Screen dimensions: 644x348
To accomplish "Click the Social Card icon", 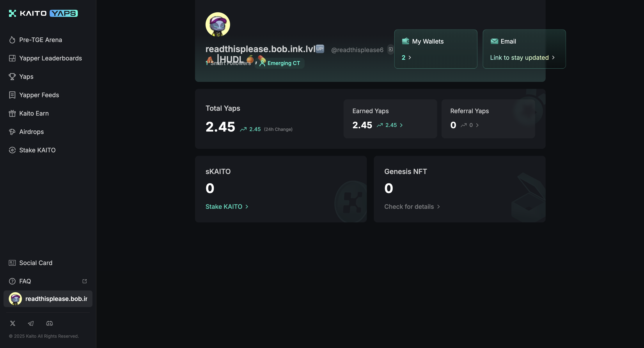I will [x=12, y=263].
